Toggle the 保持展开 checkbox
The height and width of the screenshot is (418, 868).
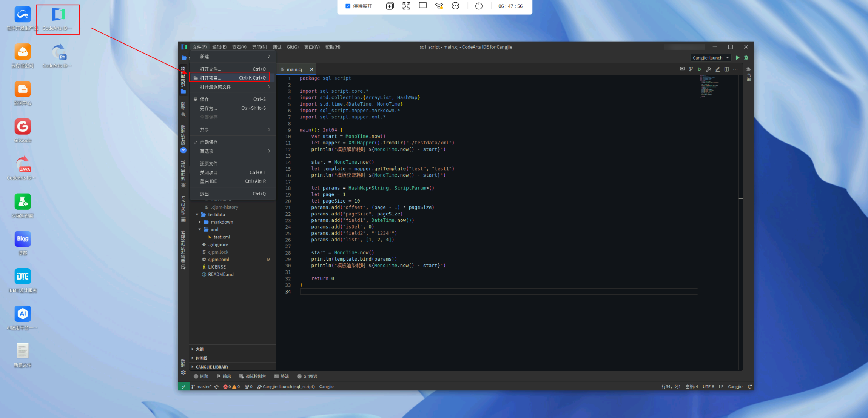tap(348, 6)
